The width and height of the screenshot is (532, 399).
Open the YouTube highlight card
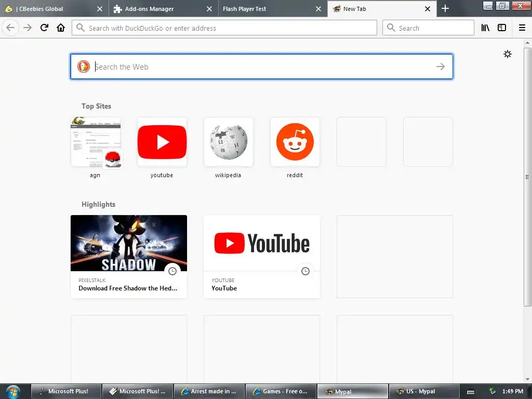tap(262, 257)
